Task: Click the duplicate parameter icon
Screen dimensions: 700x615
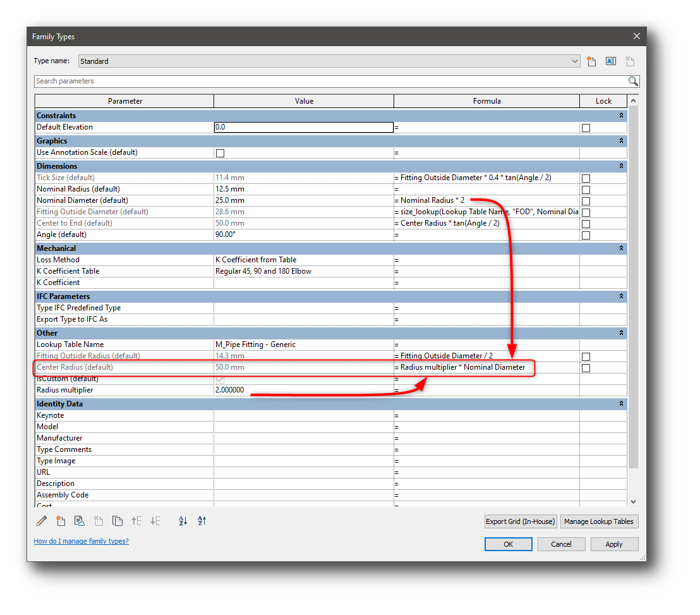Action: [x=118, y=521]
